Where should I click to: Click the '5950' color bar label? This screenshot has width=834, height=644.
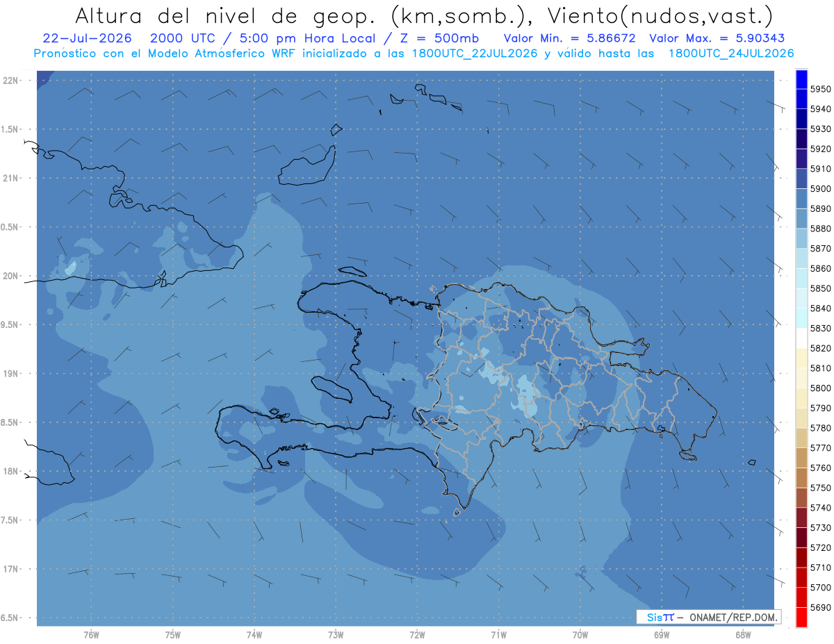820,89
